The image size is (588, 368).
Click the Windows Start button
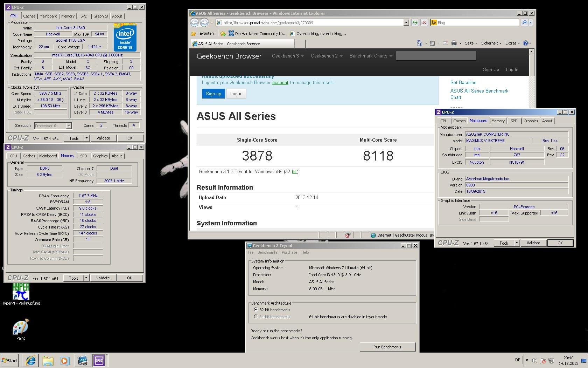(x=10, y=360)
